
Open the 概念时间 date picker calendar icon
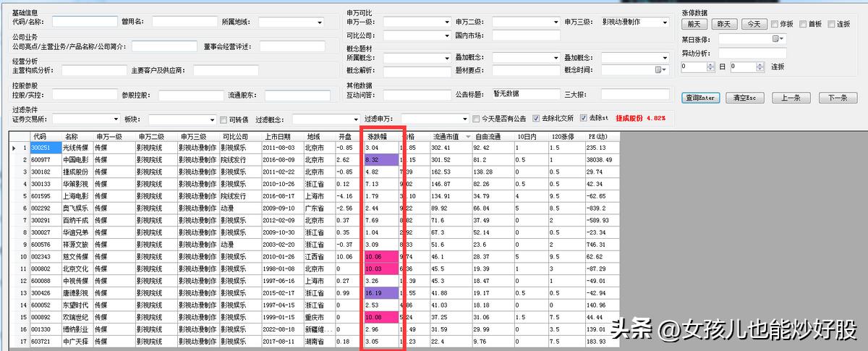[x=659, y=69]
